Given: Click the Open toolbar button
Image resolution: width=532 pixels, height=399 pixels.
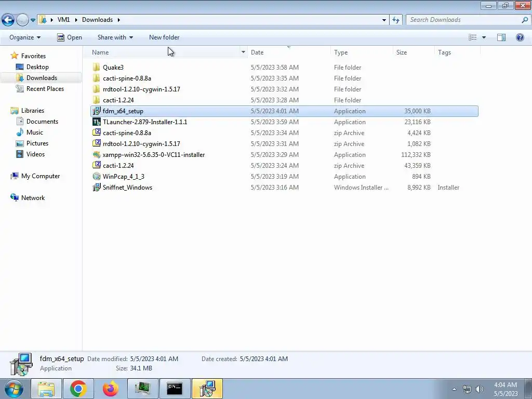Looking at the screenshot, I should [70, 37].
